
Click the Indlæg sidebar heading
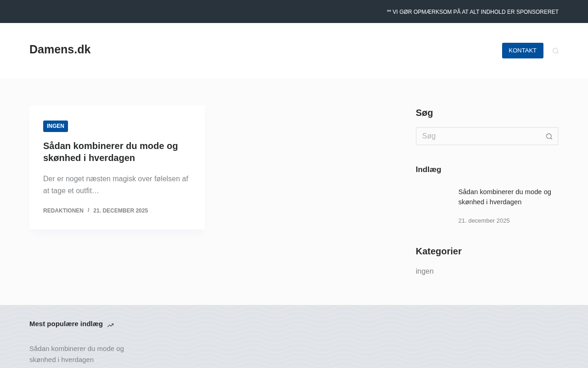tap(429, 169)
